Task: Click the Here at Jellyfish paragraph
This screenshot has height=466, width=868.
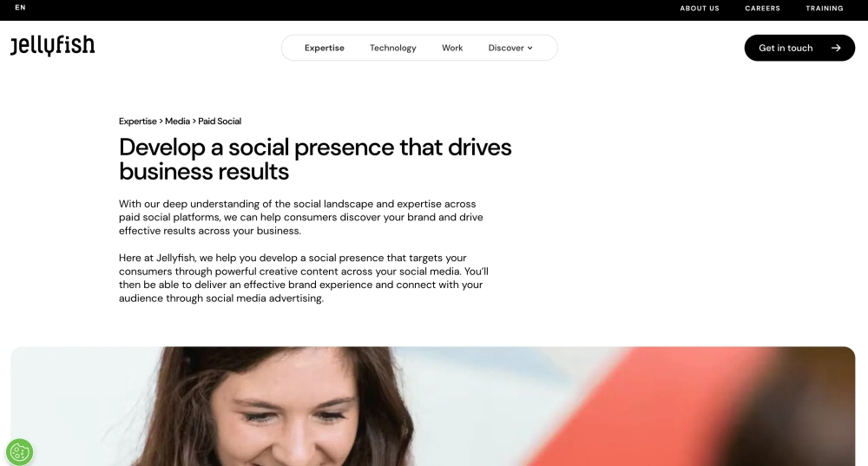Action: coord(303,278)
